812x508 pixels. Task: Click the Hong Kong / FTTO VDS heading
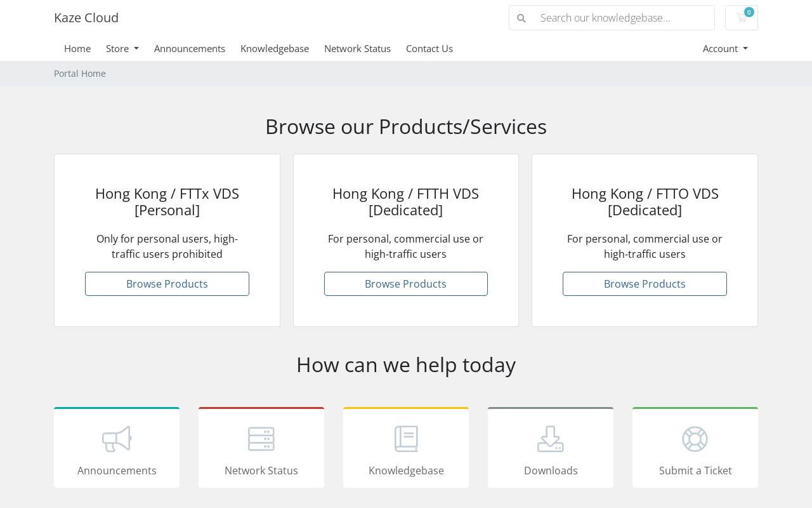[645, 202]
